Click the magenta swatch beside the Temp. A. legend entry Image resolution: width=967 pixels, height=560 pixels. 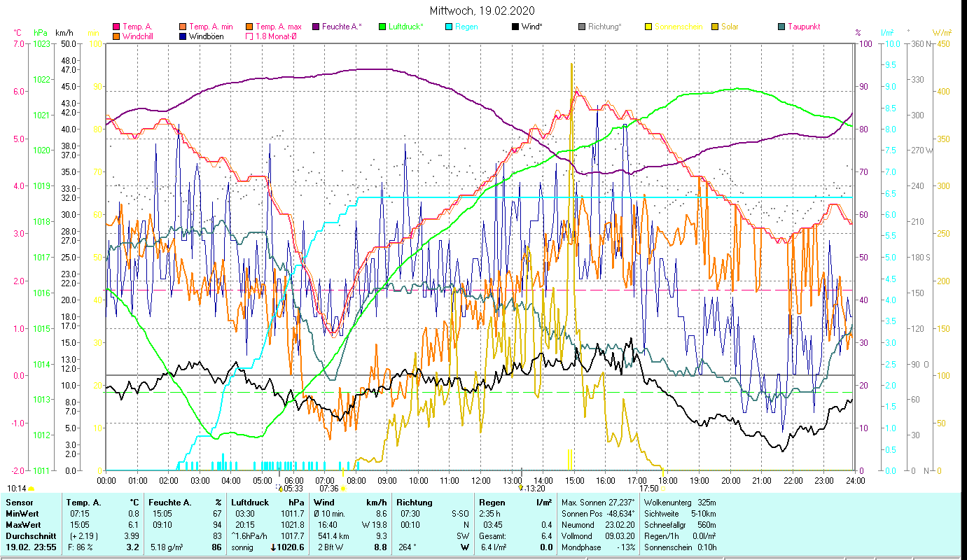pos(116,27)
